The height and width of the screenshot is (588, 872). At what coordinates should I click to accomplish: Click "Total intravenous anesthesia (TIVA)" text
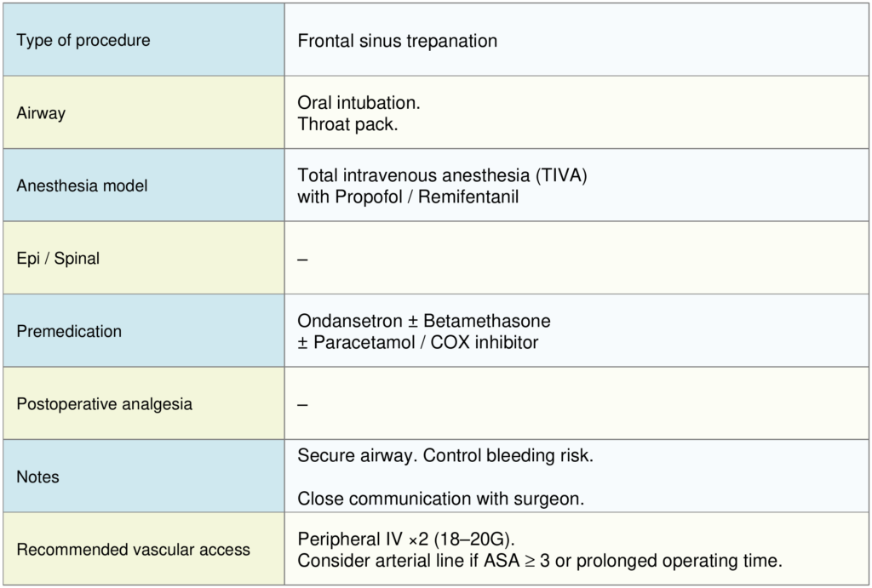(442, 175)
